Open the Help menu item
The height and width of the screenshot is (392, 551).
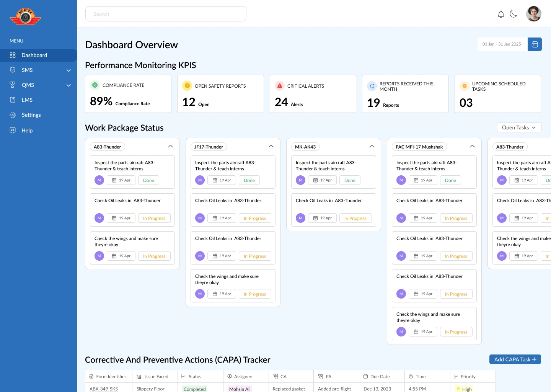point(27,130)
